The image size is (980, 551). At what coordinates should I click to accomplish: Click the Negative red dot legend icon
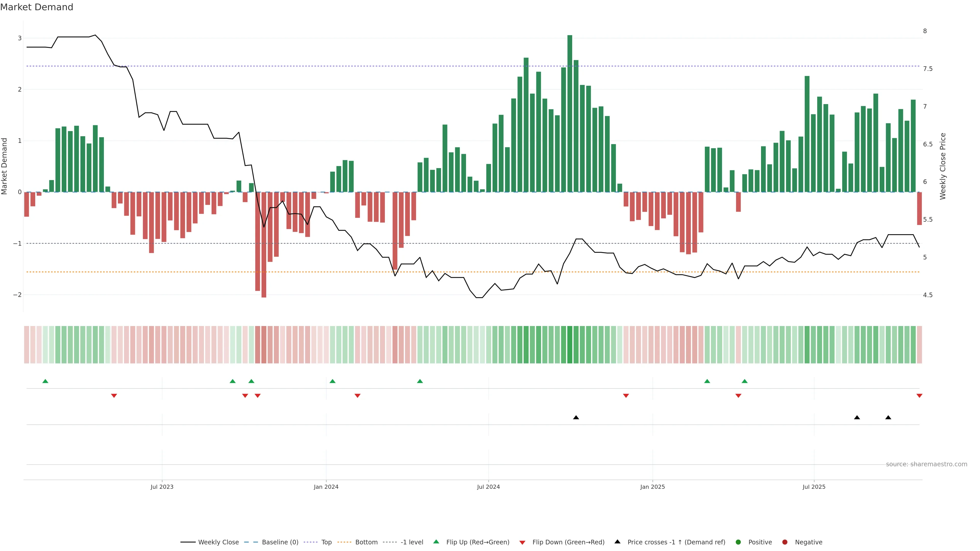785,542
